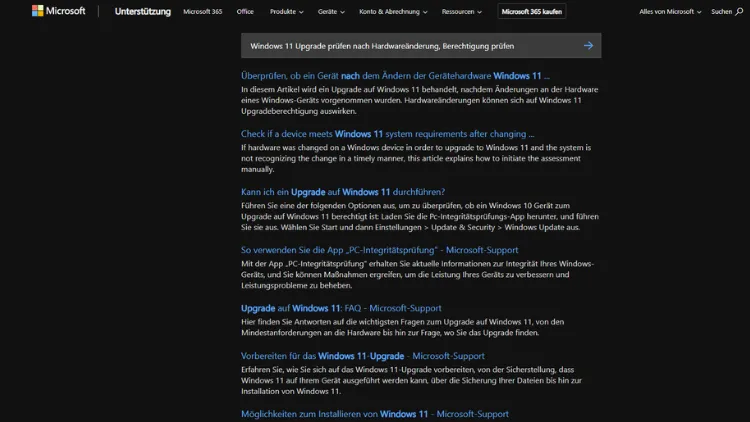Screen dimensions: 750x422
Task: Open 'Check if a device meets Windows 11' result
Action: coord(387,134)
